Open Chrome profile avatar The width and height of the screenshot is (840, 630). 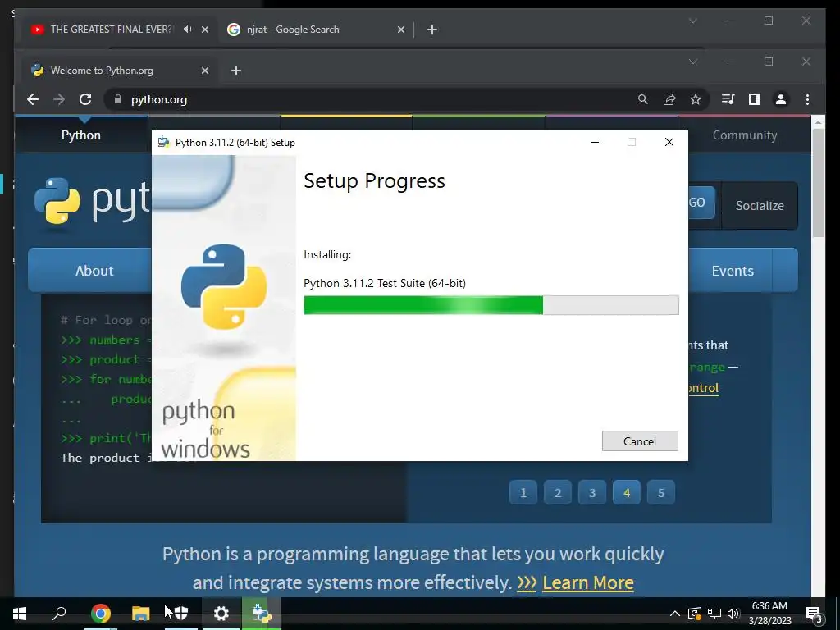pyautogui.click(x=781, y=99)
